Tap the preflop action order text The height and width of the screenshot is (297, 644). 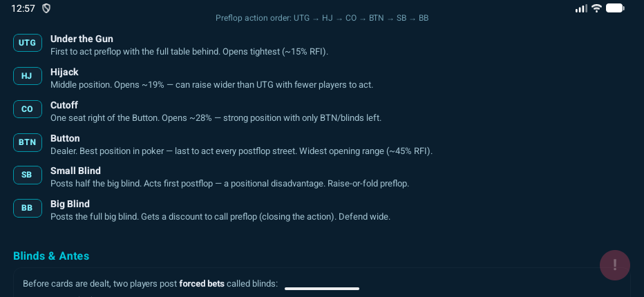click(322, 18)
